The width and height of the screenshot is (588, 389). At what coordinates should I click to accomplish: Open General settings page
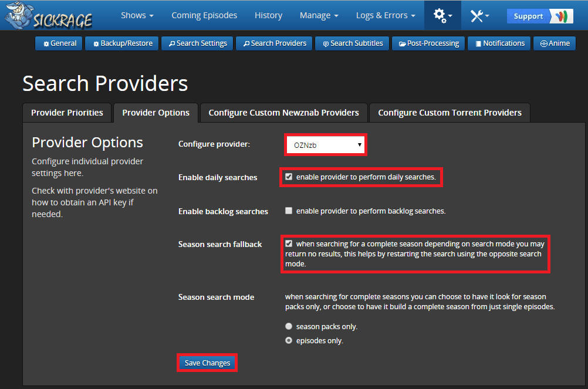tap(59, 43)
